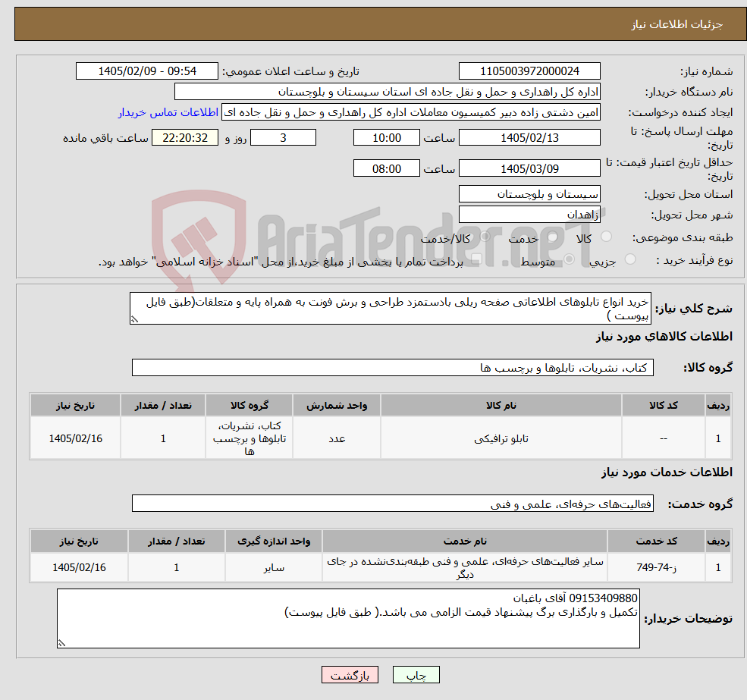Select the متوسط purchase type radio
This screenshot has width=747, height=700.
(x=569, y=259)
